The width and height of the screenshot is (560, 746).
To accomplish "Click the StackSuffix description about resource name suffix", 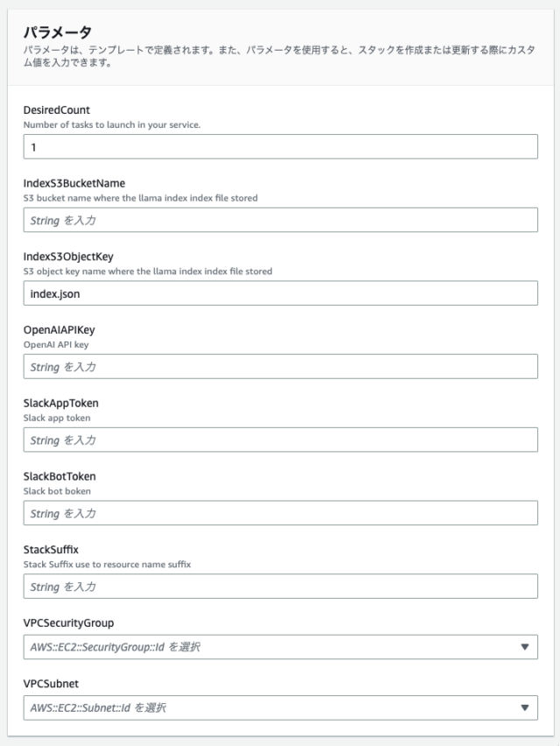I will point(107,564).
